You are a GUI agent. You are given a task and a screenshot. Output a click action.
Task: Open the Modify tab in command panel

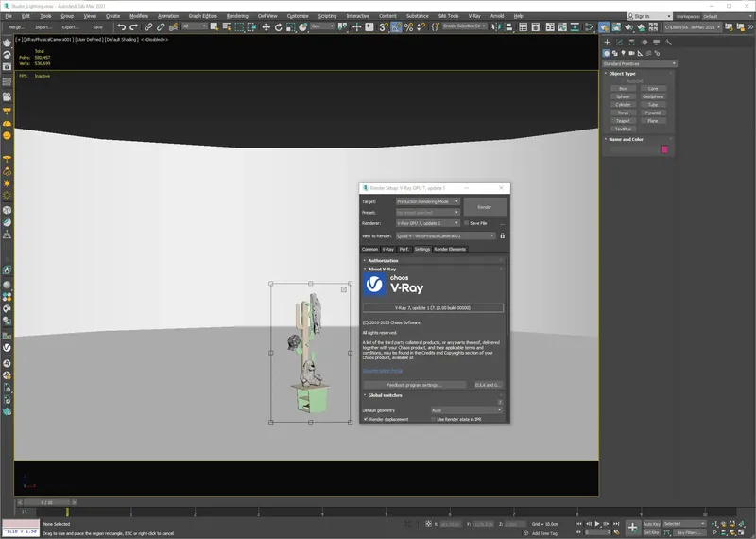pos(621,41)
